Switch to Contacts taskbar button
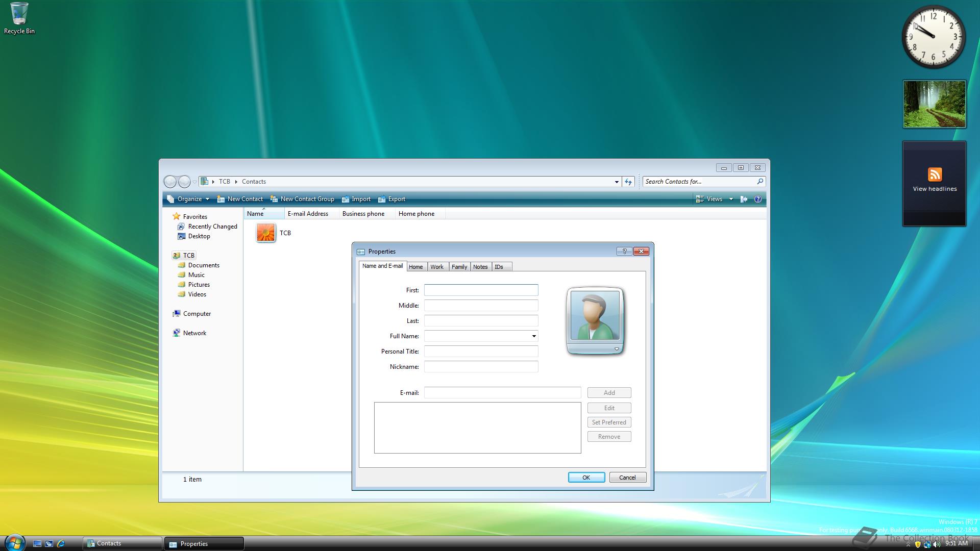980x551 pixels. [122, 543]
